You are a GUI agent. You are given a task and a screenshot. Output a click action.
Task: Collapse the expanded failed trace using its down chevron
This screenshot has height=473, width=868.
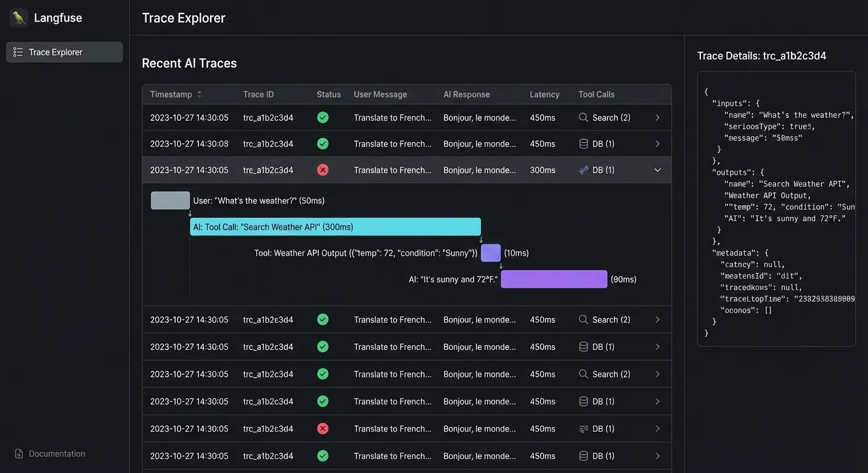[657, 170]
